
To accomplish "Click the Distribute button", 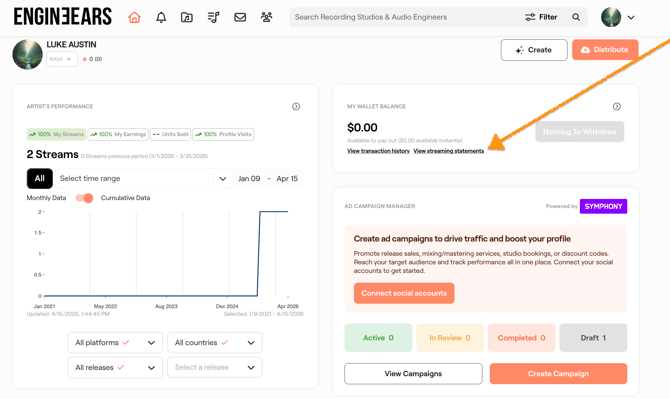I will tap(605, 50).
